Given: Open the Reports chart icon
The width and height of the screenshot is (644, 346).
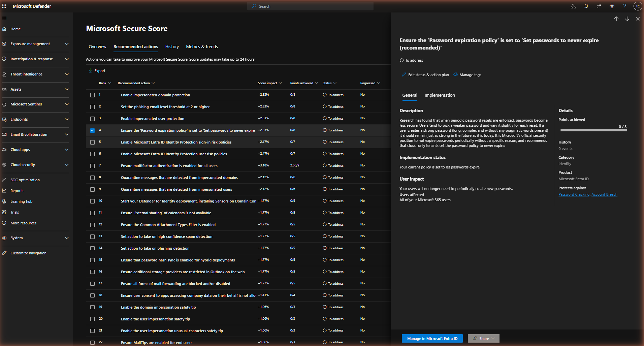Looking at the screenshot, I should [x=4, y=191].
